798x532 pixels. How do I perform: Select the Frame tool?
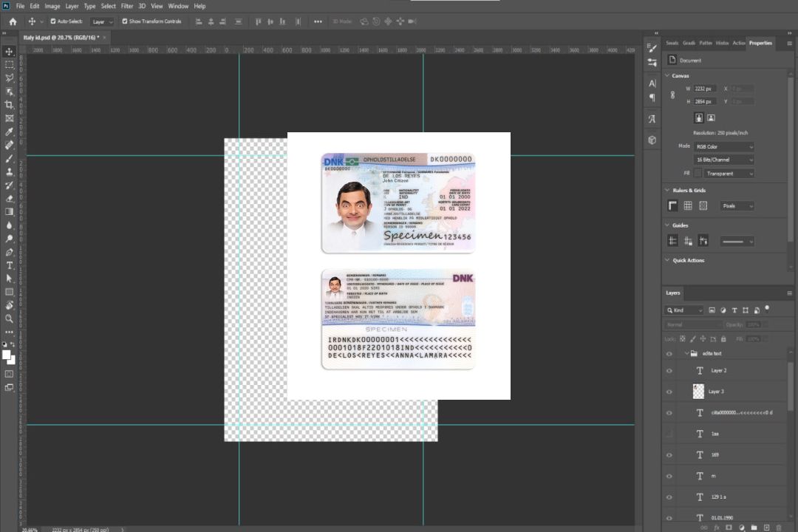(9, 118)
